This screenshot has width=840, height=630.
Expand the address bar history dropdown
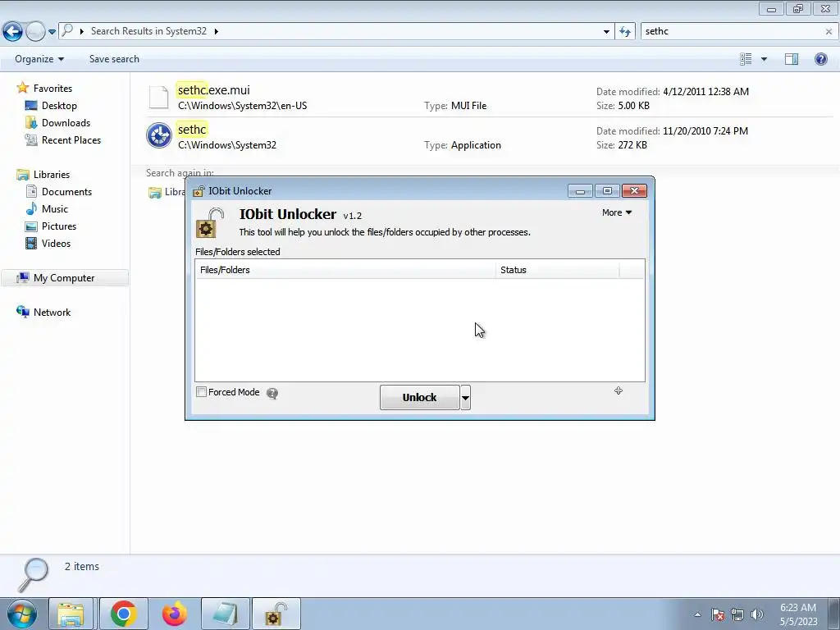click(606, 32)
